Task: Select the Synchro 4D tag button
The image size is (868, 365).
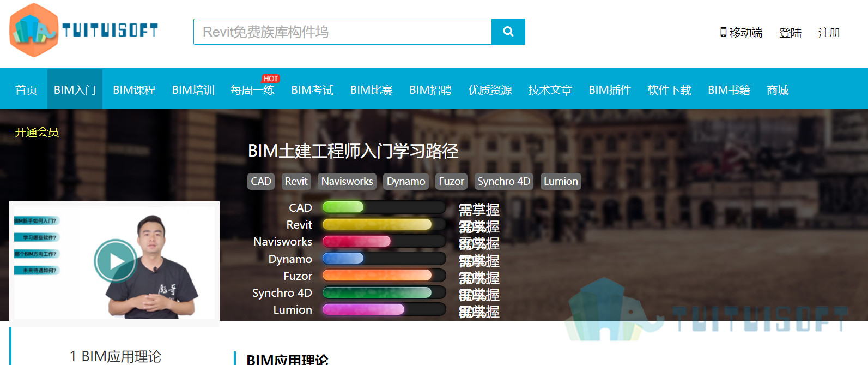Action: 504,181
